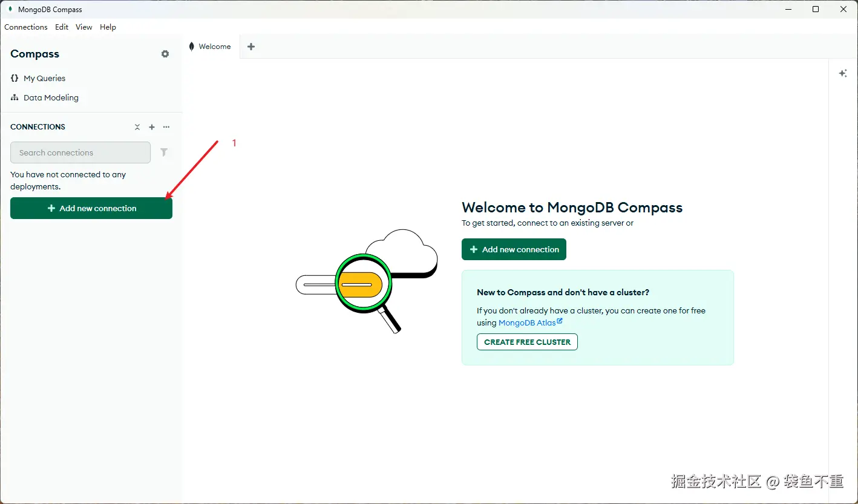Open the MongoDB Atlas link
The image size is (858, 504).
coord(531,322)
